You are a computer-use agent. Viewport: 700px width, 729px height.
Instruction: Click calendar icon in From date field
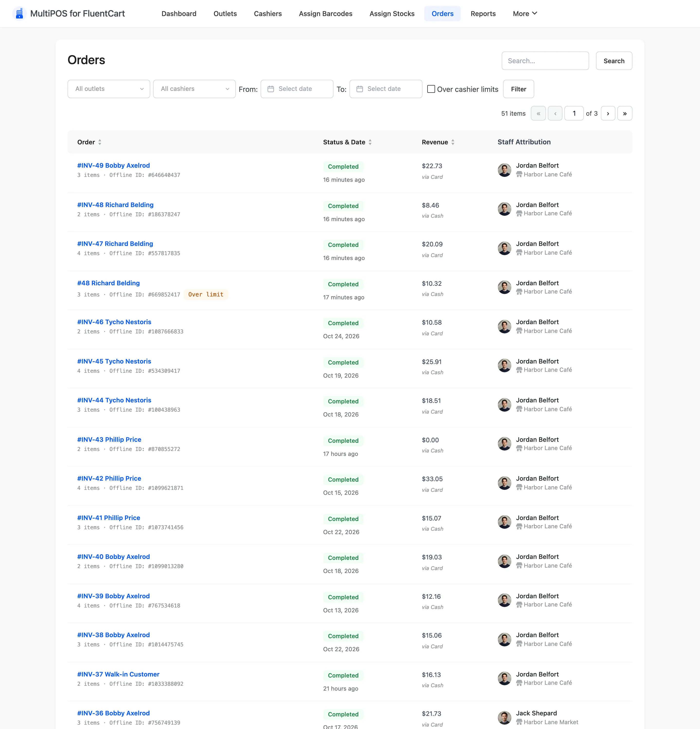pos(271,89)
